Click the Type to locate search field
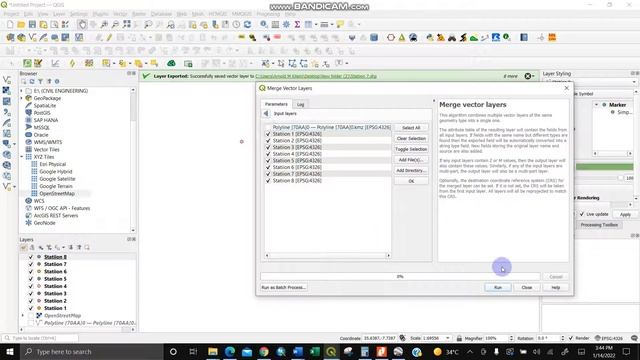The width and height of the screenshot is (640, 360). click(40, 338)
